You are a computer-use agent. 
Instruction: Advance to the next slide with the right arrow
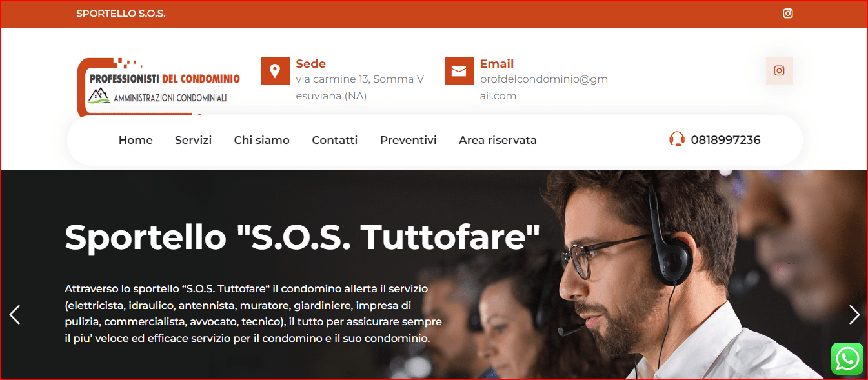(854, 315)
